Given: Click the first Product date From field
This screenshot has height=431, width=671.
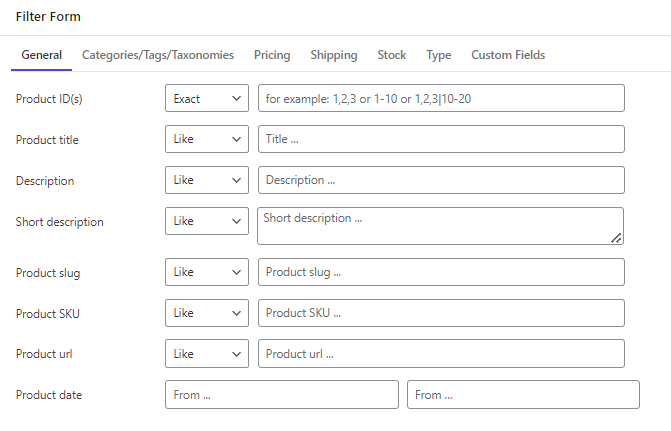Looking at the screenshot, I should click(282, 395).
